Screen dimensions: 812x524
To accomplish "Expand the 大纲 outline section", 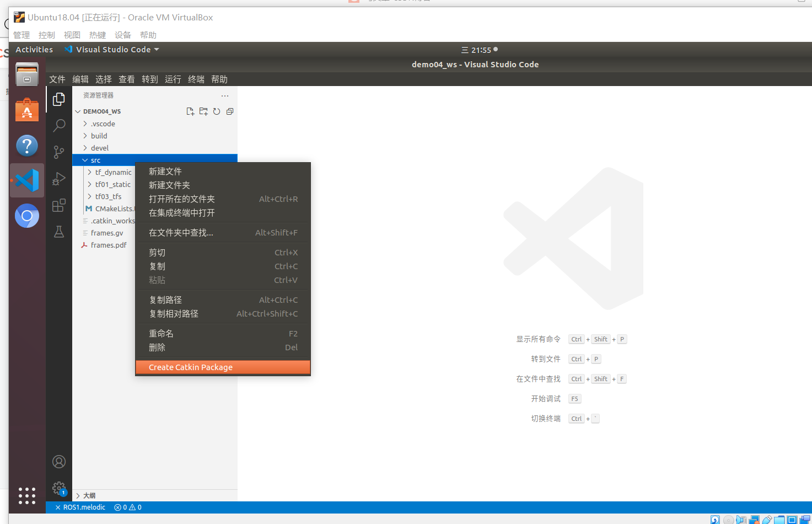I will click(x=154, y=495).
